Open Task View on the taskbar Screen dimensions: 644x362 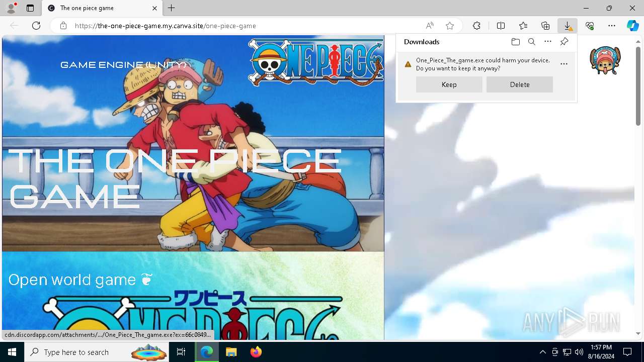click(181, 352)
